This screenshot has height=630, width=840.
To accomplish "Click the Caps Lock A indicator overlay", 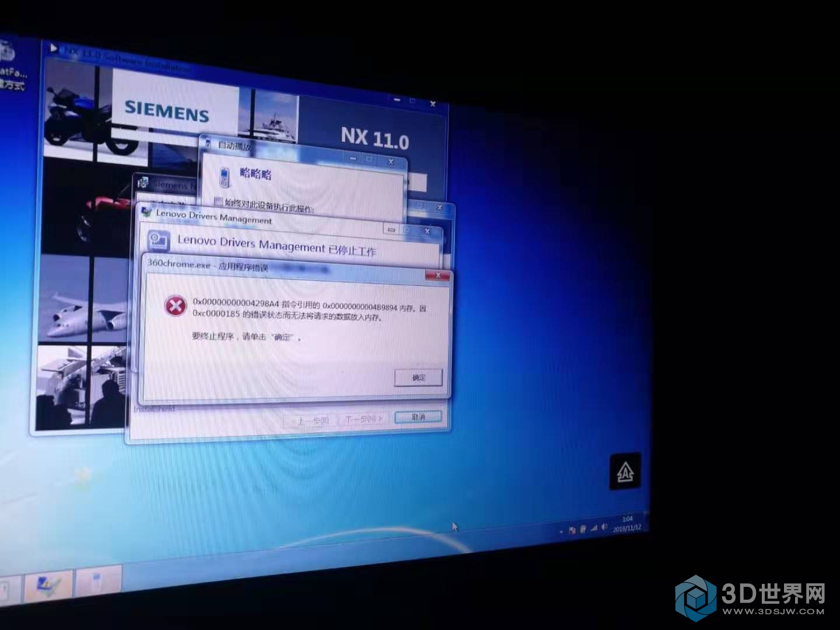I will (x=625, y=471).
